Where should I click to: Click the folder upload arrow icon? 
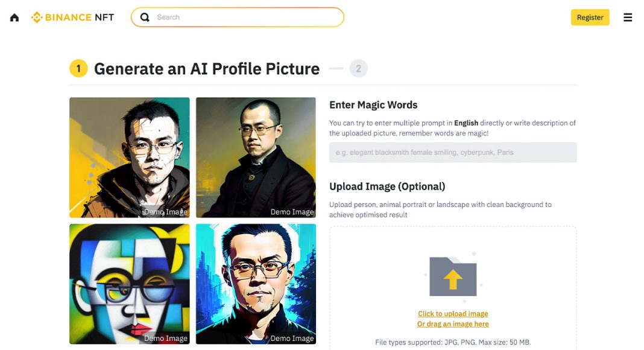pos(453,276)
